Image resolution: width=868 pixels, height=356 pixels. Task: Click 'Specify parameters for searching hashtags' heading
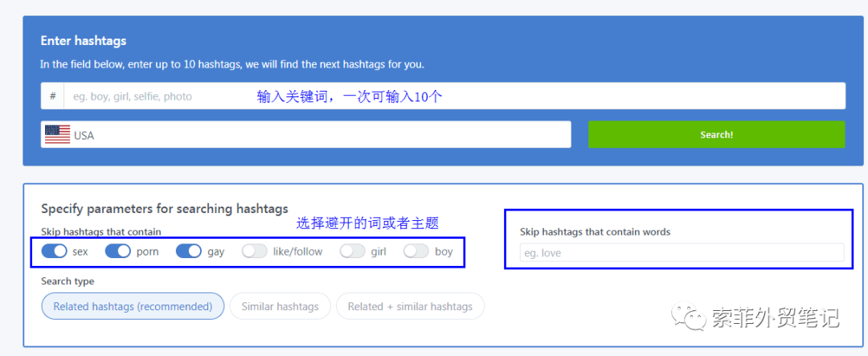click(x=165, y=209)
